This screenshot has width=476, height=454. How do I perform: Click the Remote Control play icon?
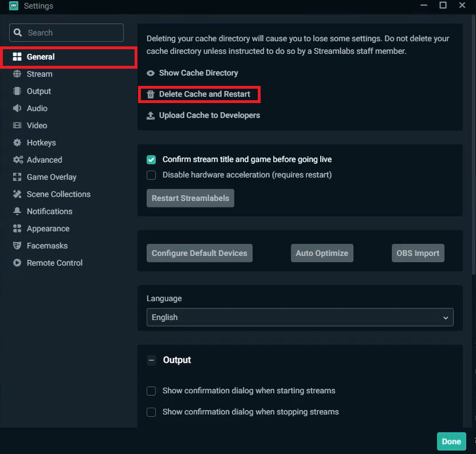17,263
